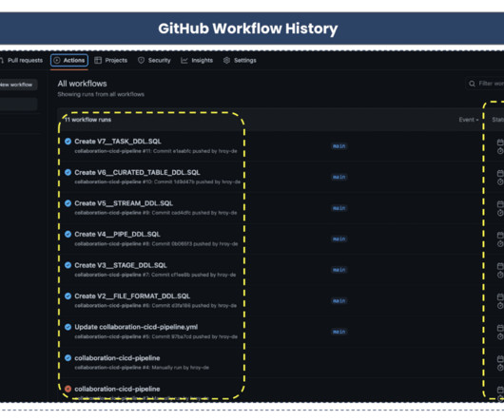504x420 pixels.
Task: Click main branch label of V5__STREAM_DDL run
Action: (339, 208)
